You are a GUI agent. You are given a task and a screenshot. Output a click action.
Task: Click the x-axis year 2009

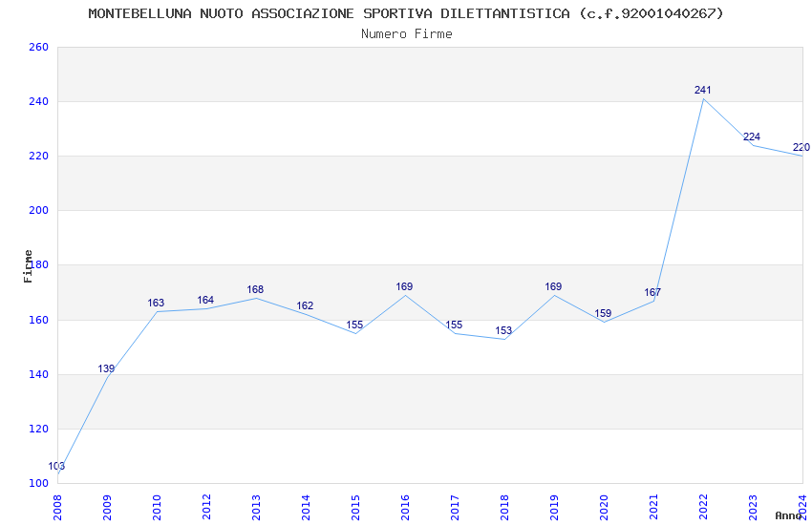[x=107, y=508]
